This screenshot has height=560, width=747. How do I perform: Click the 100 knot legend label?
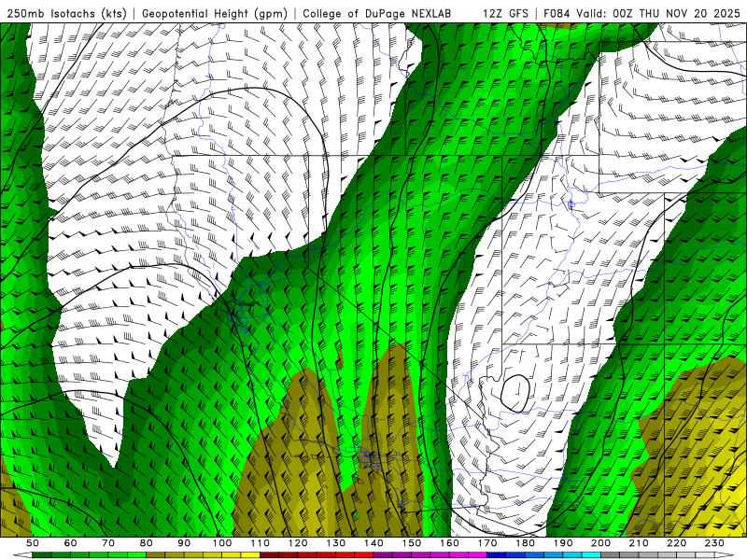(222, 543)
